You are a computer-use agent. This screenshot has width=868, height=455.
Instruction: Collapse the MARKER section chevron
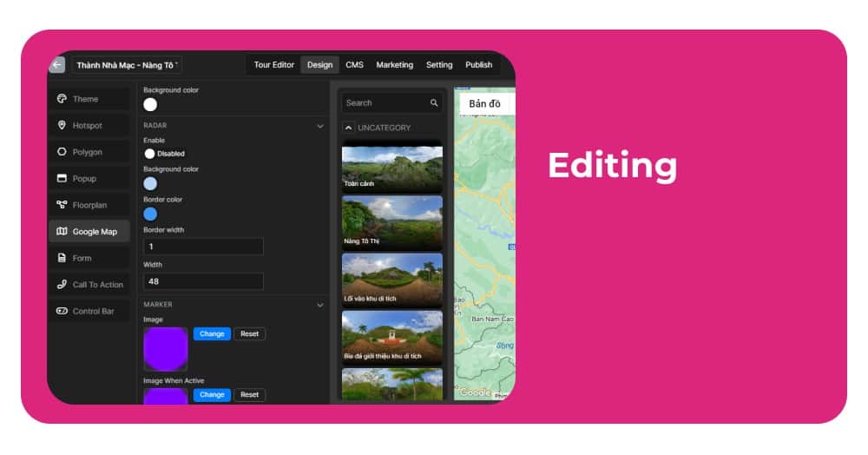click(x=319, y=306)
